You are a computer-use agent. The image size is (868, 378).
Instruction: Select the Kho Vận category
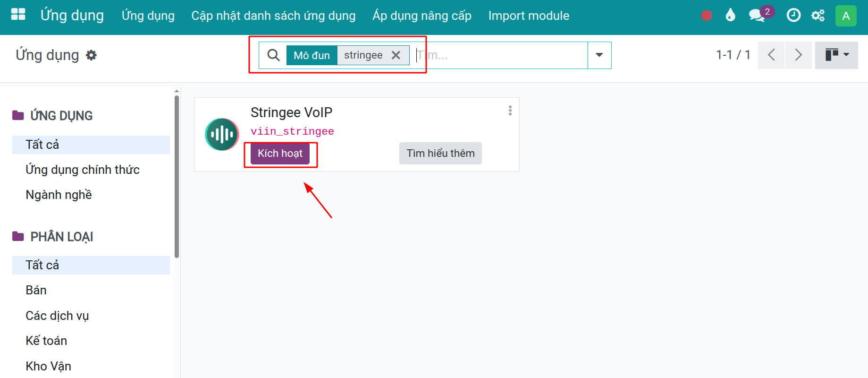pyautogui.click(x=91, y=366)
